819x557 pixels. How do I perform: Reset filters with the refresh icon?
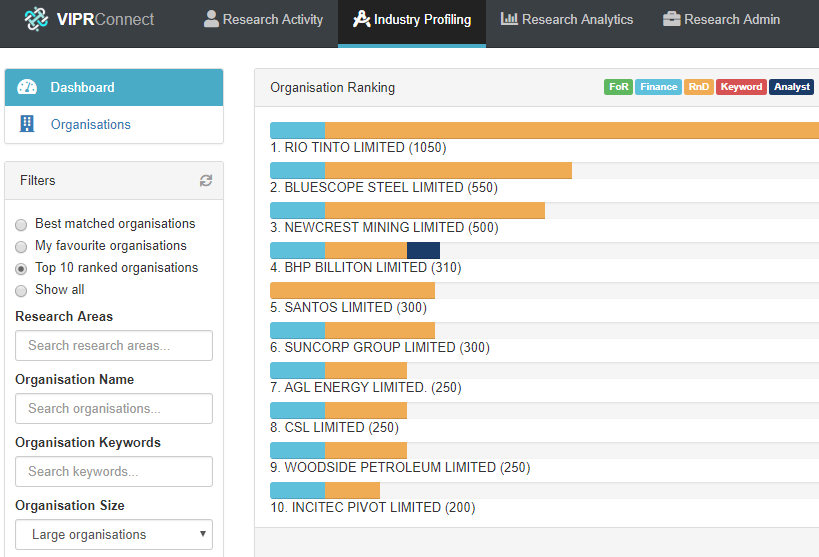[206, 180]
